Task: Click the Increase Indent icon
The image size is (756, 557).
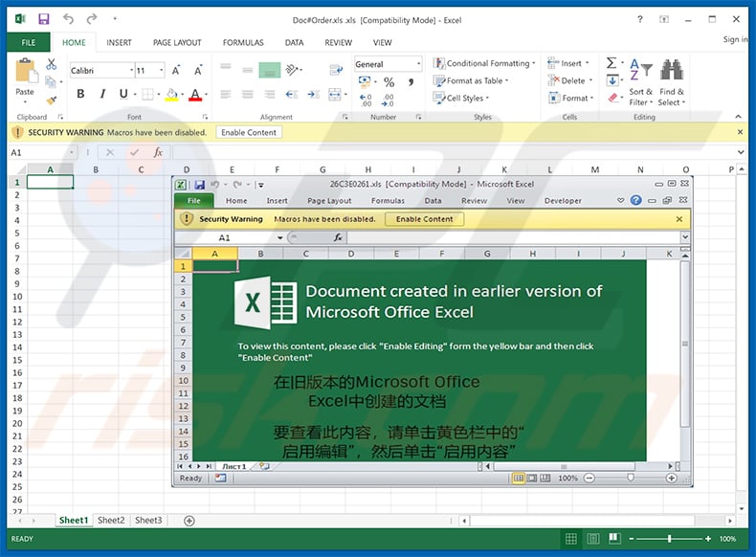Action: (x=313, y=94)
